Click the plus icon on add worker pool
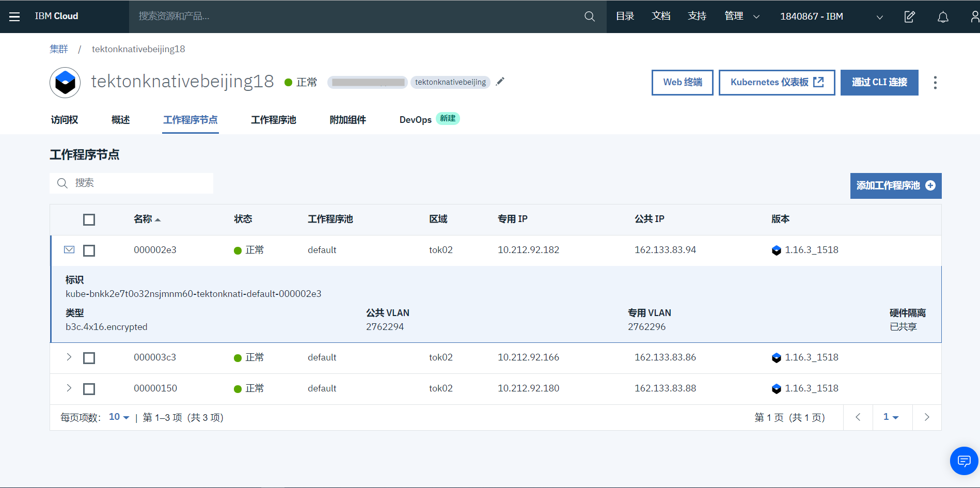This screenshot has width=980, height=488. tap(930, 185)
